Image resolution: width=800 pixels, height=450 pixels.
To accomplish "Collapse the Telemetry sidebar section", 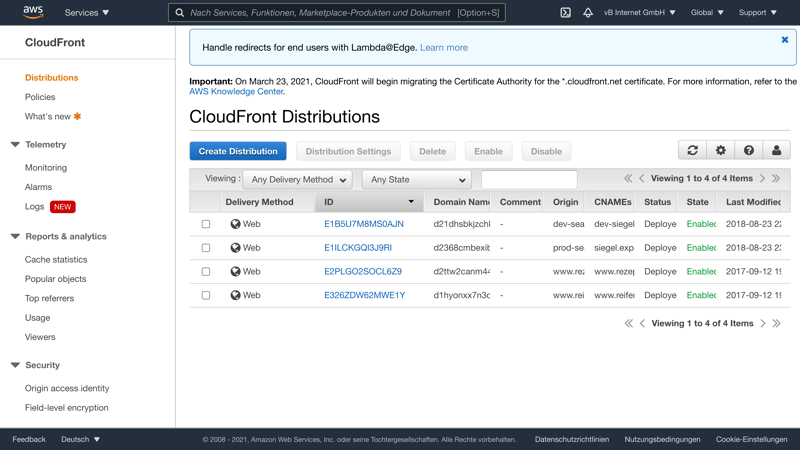I will tap(15, 145).
